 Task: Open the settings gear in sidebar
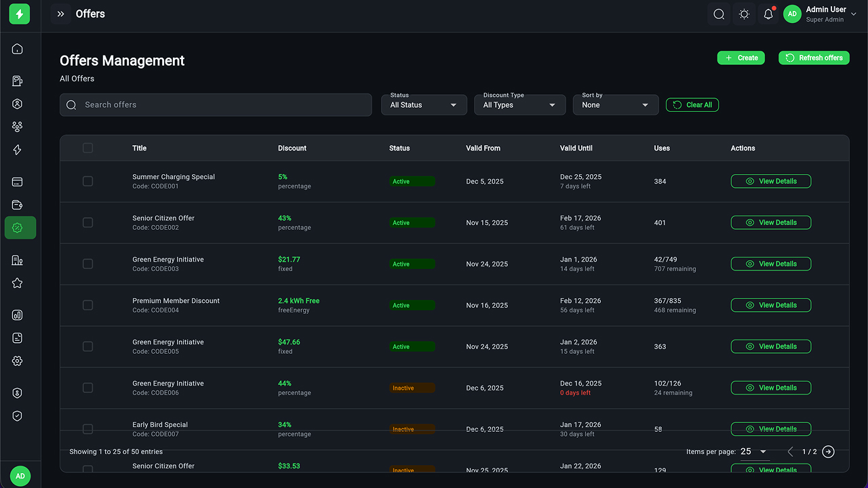click(x=18, y=361)
